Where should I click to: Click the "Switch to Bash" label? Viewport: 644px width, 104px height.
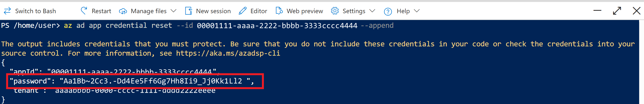36,11
